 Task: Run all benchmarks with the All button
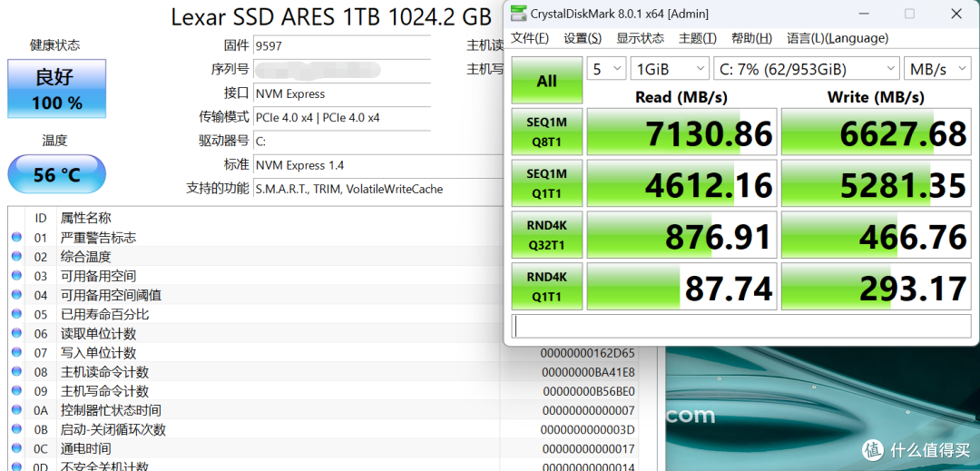click(x=547, y=81)
